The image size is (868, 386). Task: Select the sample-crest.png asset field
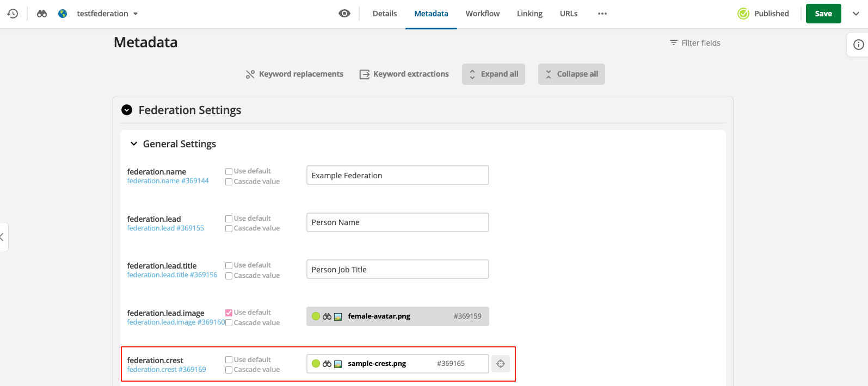coord(398,364)
